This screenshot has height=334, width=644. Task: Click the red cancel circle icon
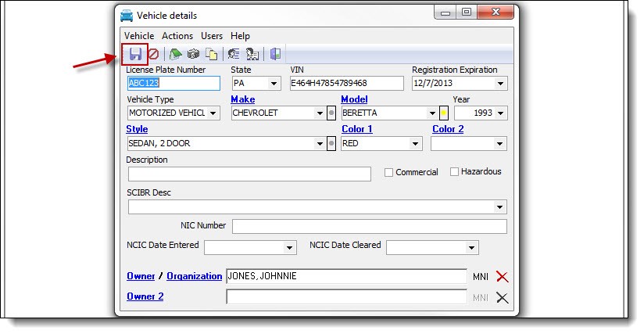coord(154,55)
